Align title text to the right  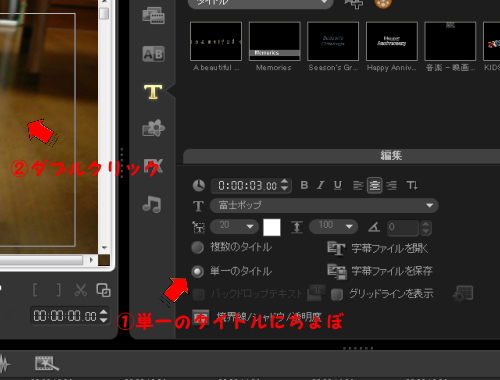(392, 185)
